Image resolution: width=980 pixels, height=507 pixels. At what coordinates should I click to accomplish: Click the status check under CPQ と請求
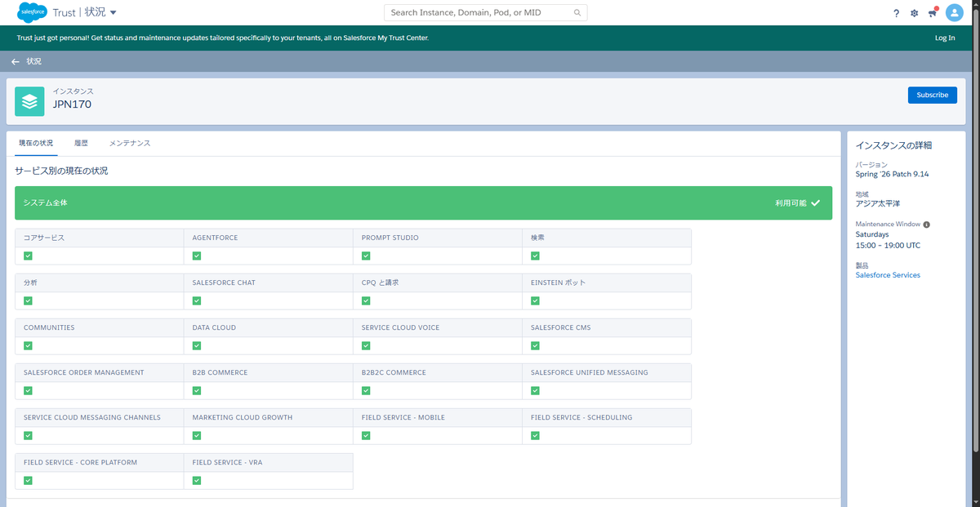[x=366, y=300]
